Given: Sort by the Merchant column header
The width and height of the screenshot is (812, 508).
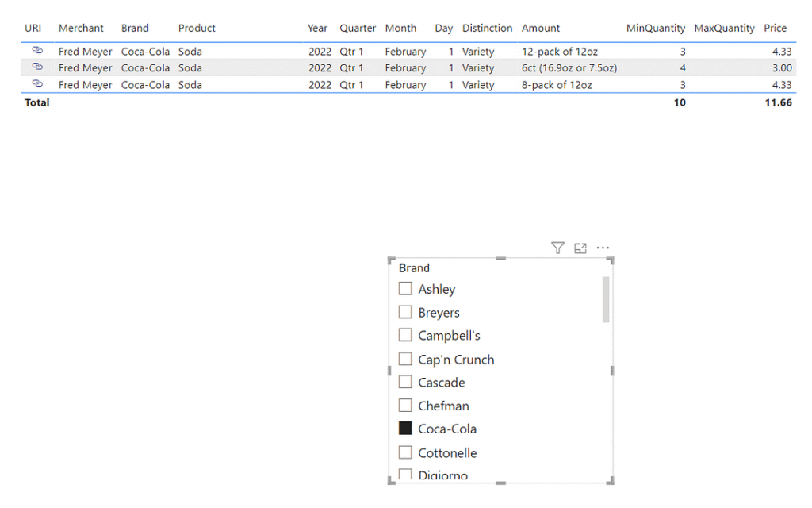Looking at the screenshot, I should tap(81, 28).
